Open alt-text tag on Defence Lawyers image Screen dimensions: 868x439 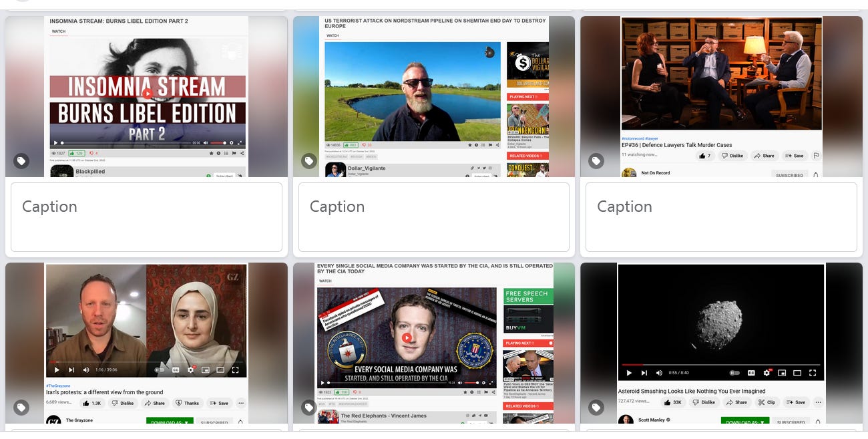596,160
